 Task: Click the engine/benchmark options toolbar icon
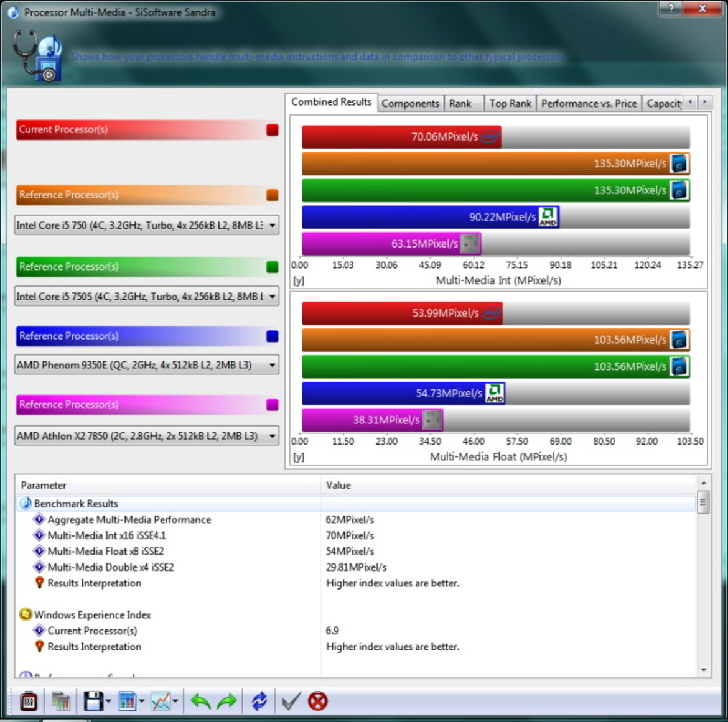(29, 701)
